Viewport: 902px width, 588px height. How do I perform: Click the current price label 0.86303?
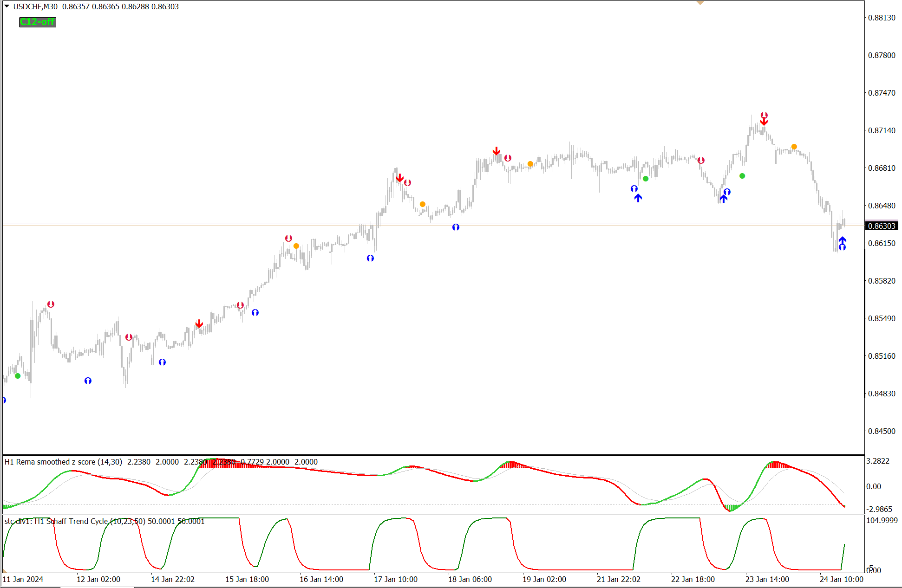tap(882, 226)
